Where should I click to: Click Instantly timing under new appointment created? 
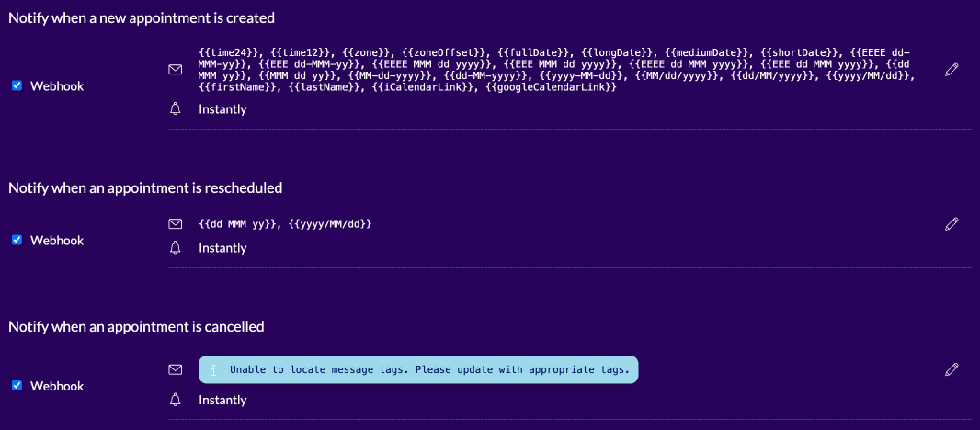coord(222,109)
